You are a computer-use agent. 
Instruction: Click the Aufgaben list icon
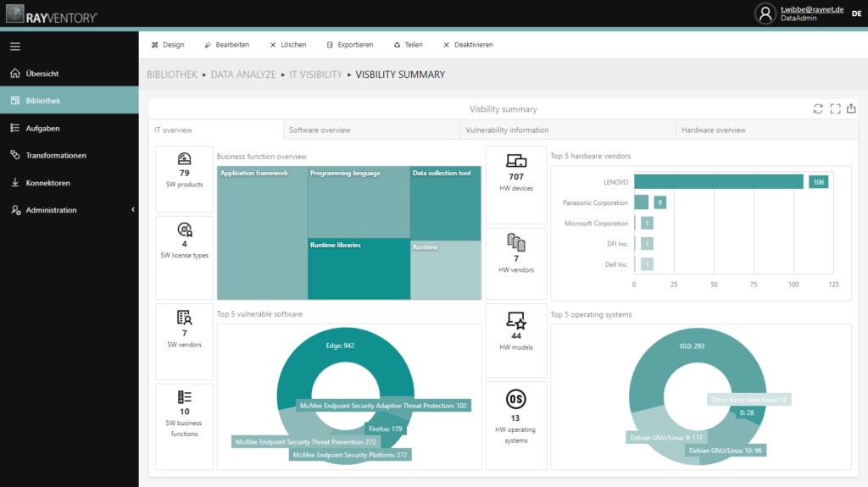[x=15, y=128]
